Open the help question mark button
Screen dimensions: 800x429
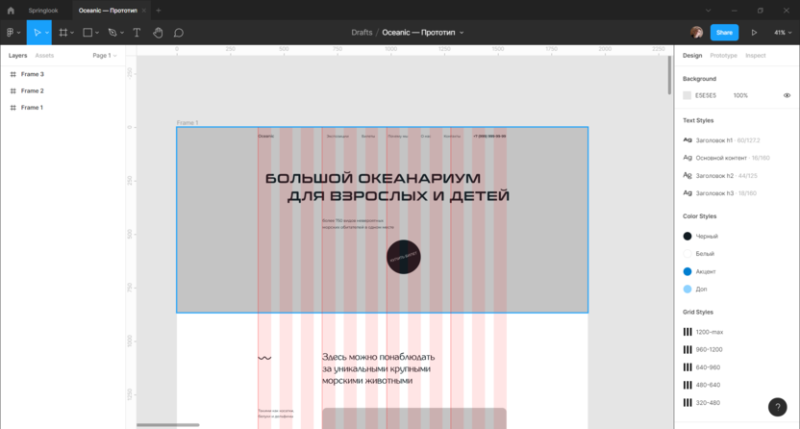click(778, 407)
